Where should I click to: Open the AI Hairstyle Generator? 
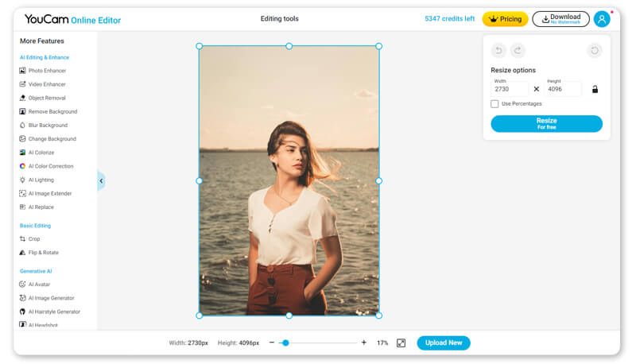49,312
